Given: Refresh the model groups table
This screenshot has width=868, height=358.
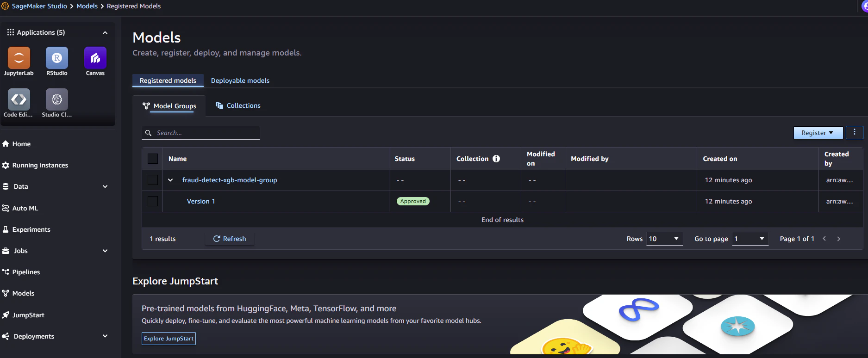Looking at the screenshot, I should pos(230,239).
